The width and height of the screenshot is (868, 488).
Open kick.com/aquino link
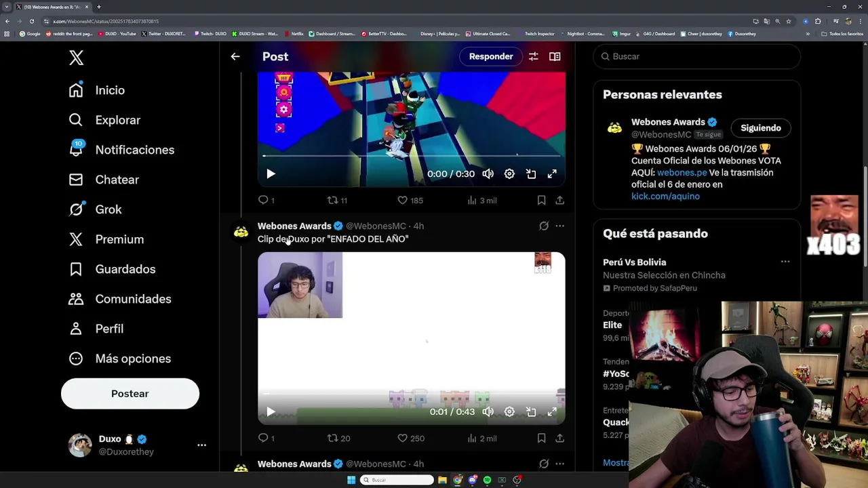tap(665, 197)
